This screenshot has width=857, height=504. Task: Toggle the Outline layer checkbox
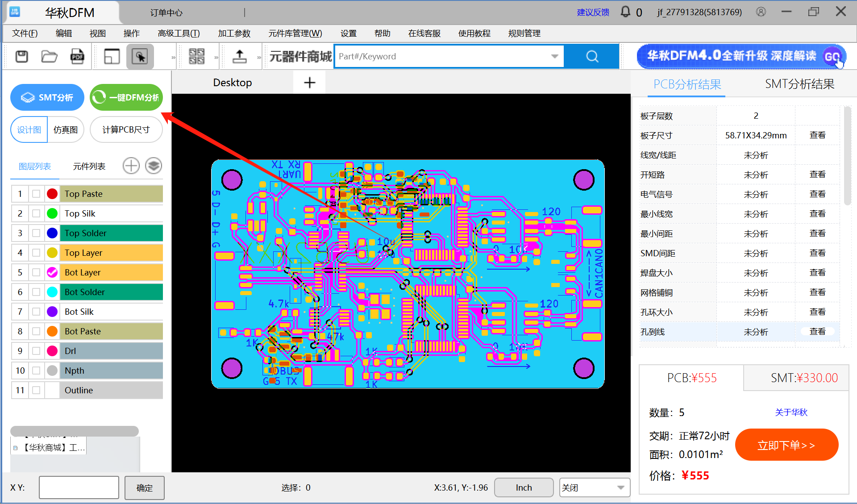(36, 390)
